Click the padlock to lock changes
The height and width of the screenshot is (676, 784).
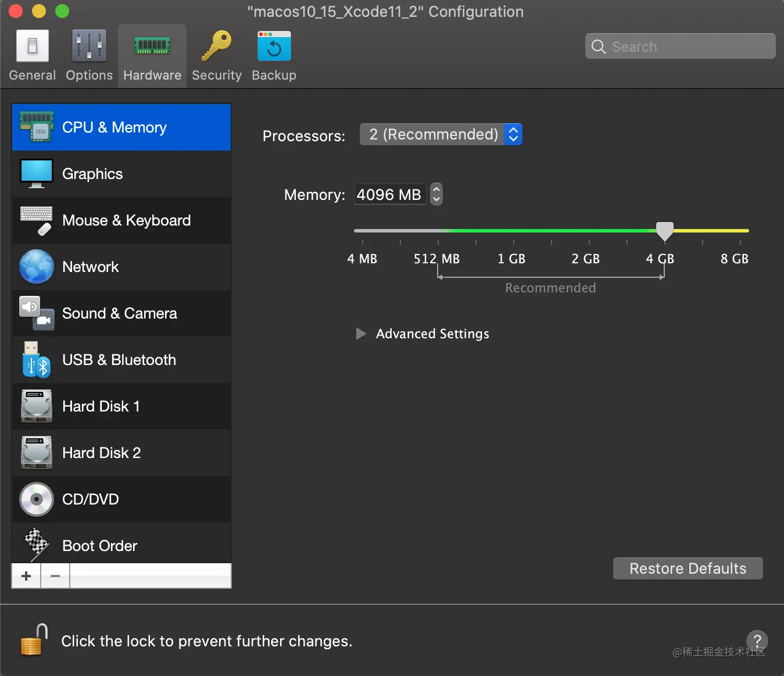point(33,640)
